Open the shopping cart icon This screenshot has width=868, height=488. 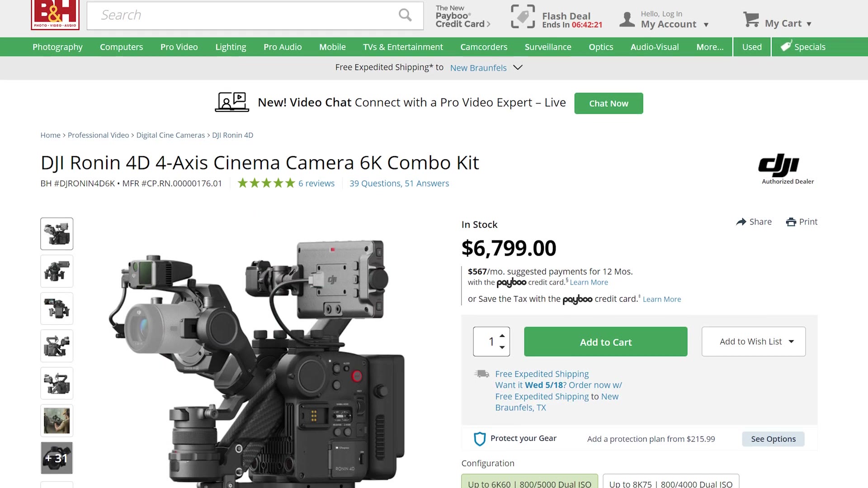click(x=751, y=19)
